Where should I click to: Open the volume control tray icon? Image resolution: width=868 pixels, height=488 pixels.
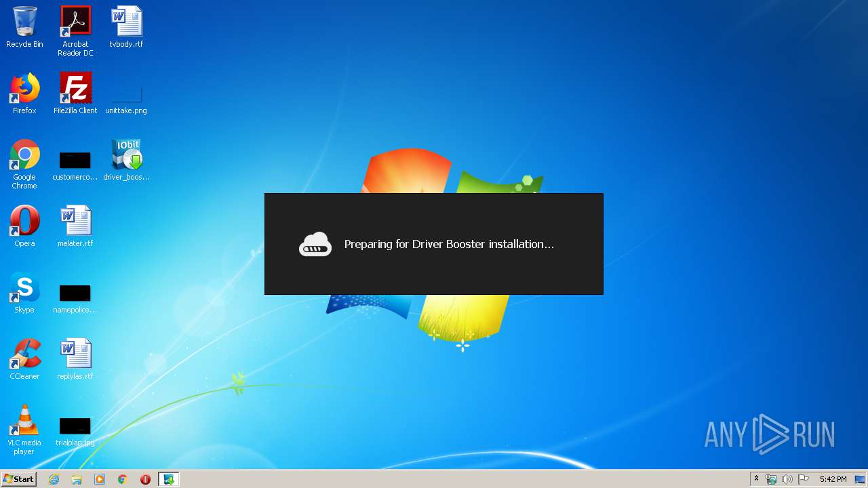click(787, 479)
